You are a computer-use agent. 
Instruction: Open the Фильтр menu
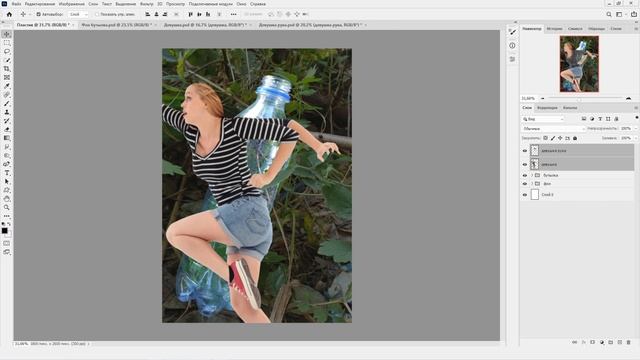(147, 4)
